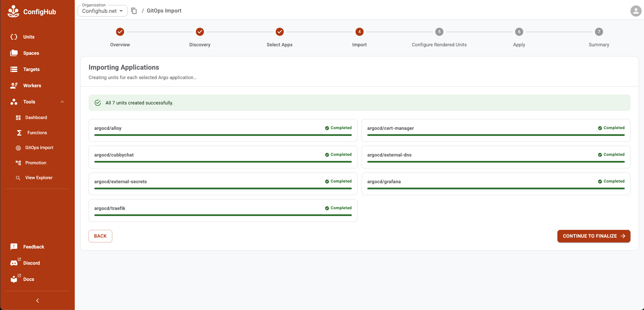This screenshot has width=644, height=310.
Task: Click the GitOps Import breadcrumb
Action: [164, 11]
